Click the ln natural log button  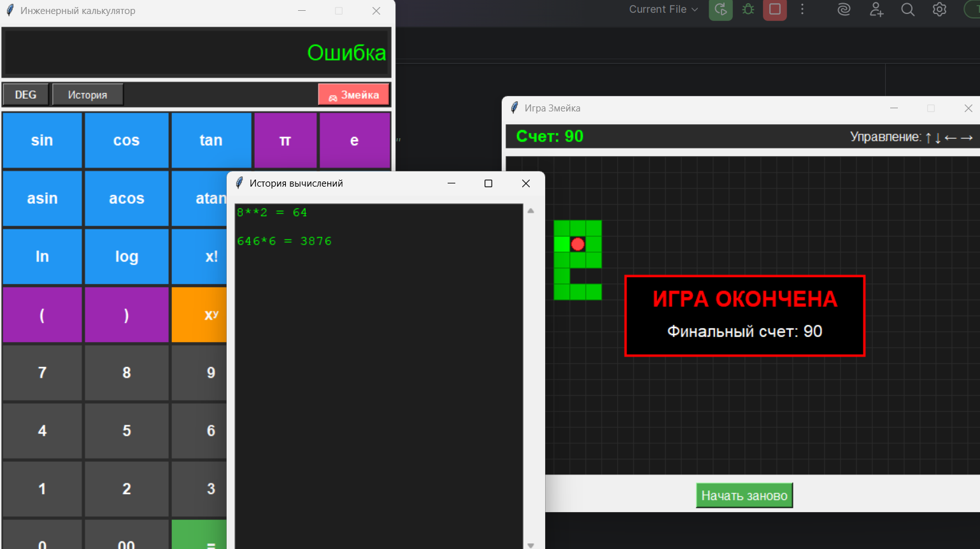pyautogui.click(x=42, y=256)
